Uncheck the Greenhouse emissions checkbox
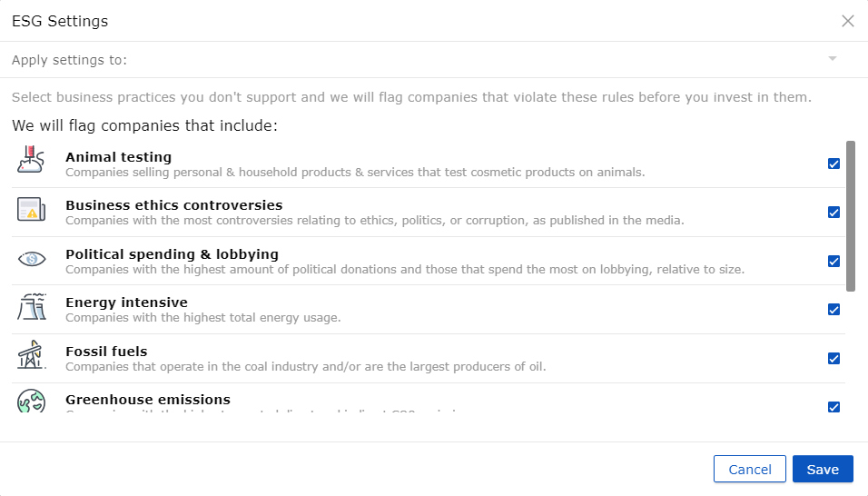 833,407
